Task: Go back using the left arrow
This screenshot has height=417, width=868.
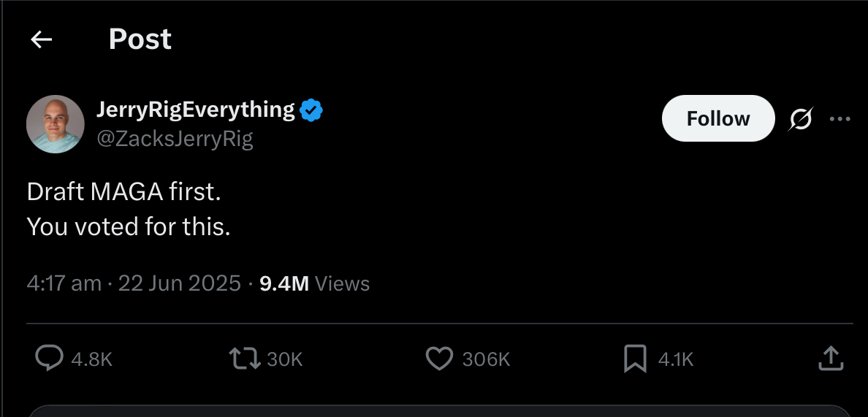Action: pos(42,39)
